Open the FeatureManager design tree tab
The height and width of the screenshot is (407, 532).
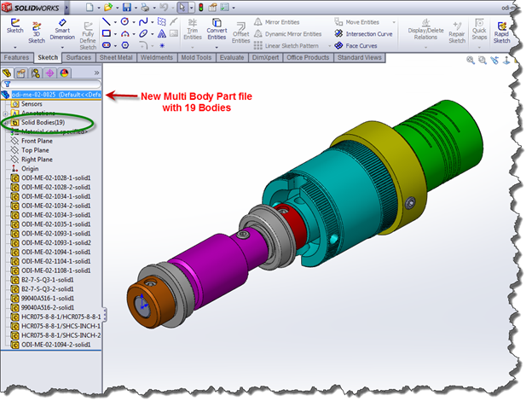pos(7,73)
